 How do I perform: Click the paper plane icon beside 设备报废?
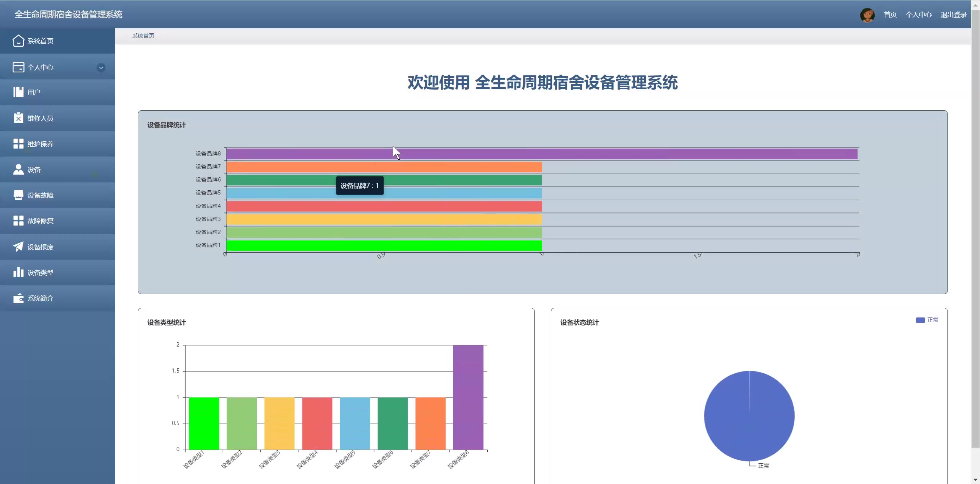point(18,247)
